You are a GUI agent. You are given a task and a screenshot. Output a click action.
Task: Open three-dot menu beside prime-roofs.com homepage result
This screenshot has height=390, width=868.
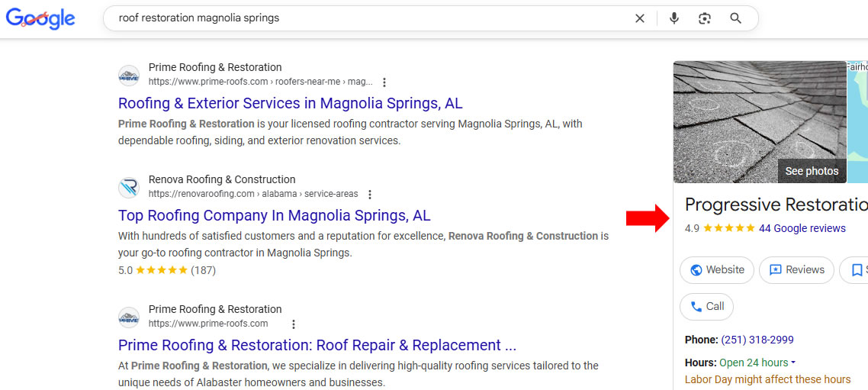(294, 324)
